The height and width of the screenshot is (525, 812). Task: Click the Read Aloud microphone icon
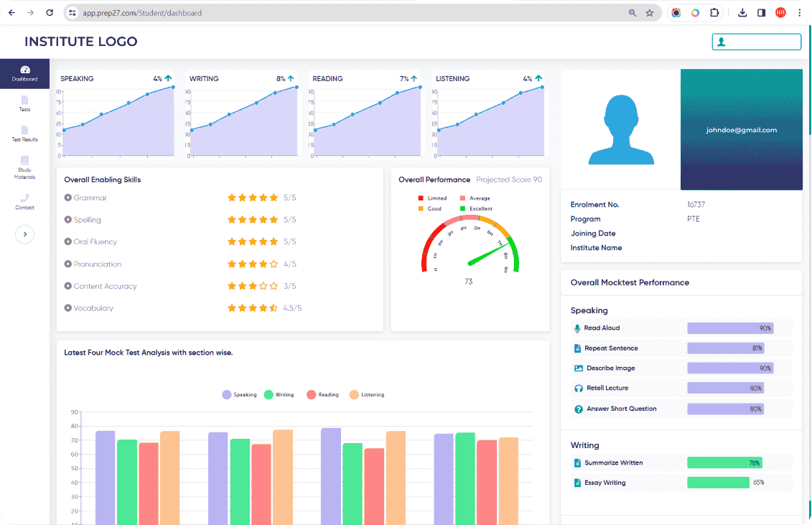pos(577,328)
